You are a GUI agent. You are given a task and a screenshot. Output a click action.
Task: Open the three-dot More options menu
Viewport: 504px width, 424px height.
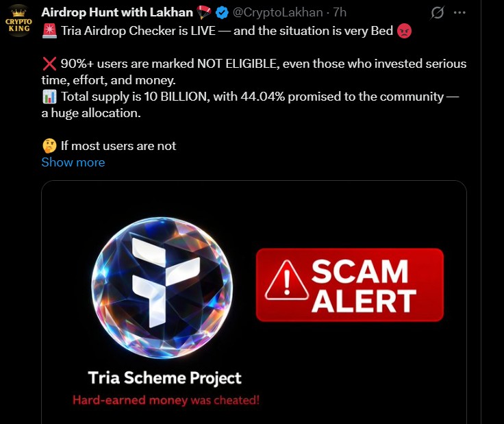pyautogui.click(x=460, y=12)
